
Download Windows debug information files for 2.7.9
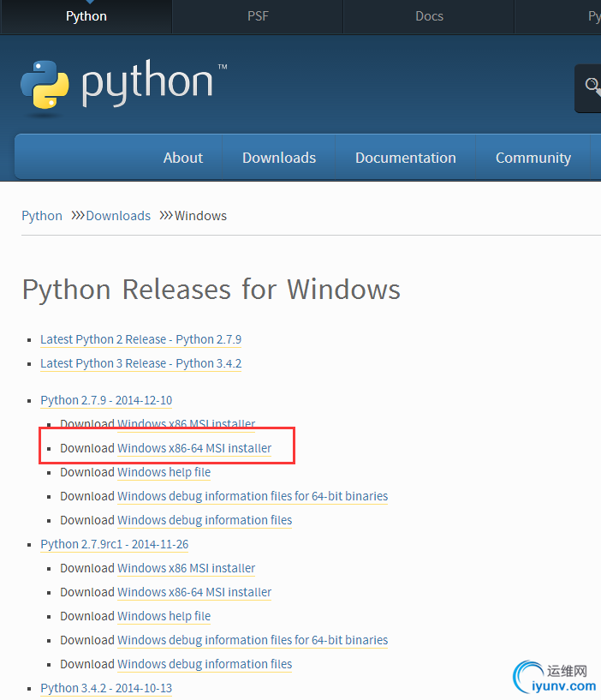click(205, 520)
